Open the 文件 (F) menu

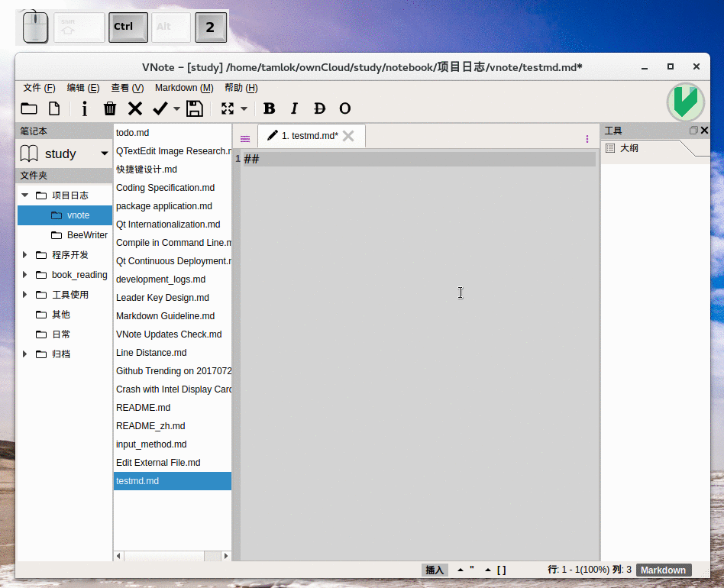coord(39,88)
